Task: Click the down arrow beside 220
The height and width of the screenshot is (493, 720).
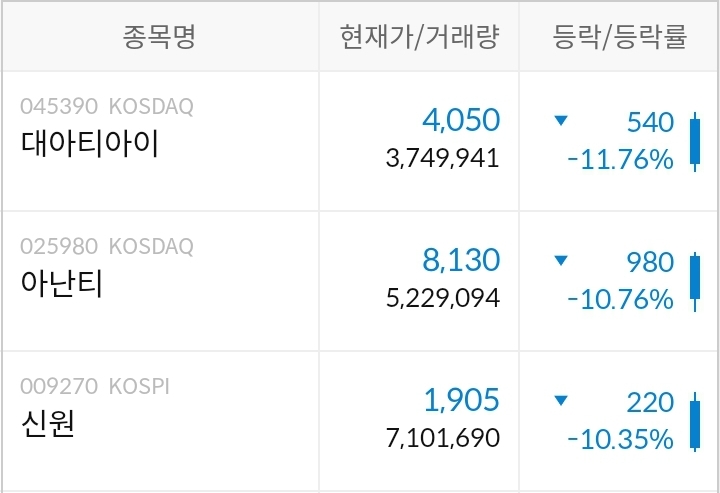Action: pos(560,402)
